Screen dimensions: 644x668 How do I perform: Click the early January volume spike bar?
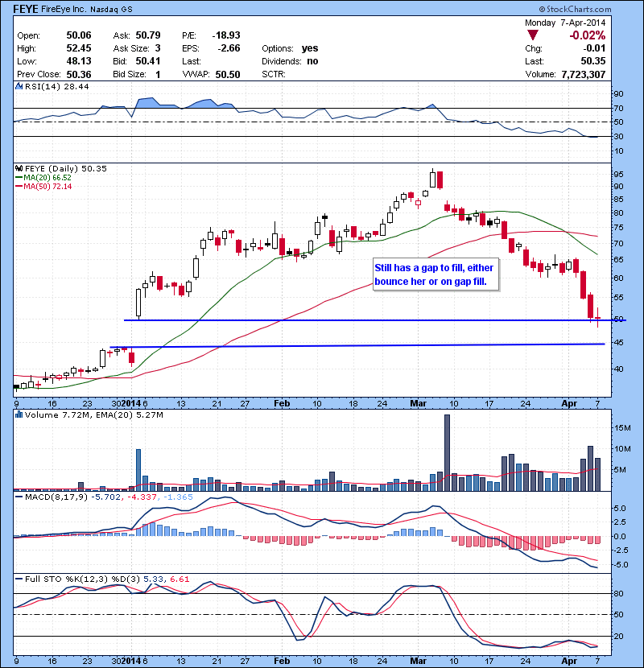click(138, 470)
